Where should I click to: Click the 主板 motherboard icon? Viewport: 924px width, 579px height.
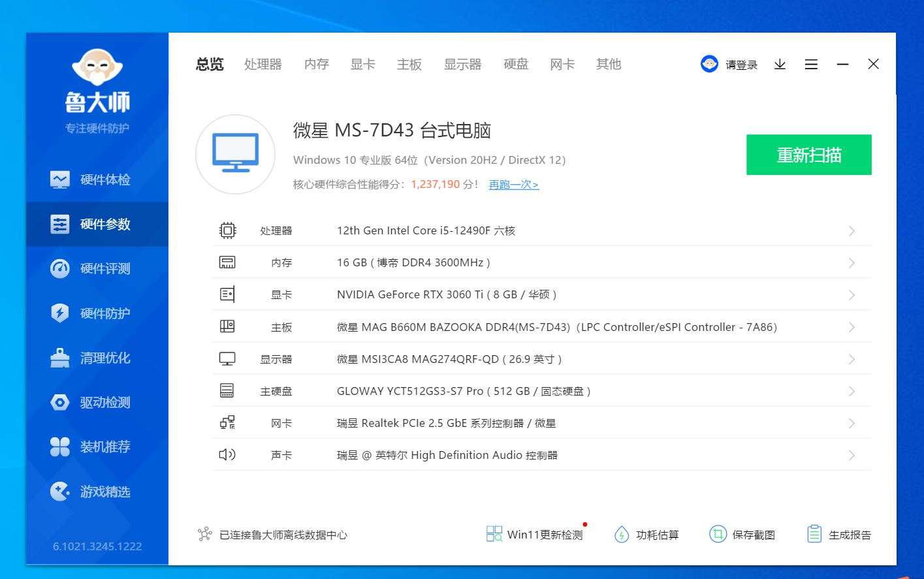tap(227, 326)
